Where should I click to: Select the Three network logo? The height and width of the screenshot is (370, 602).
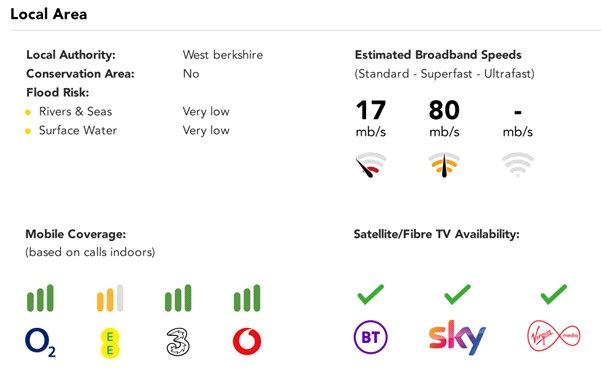(x=178, y=342)
